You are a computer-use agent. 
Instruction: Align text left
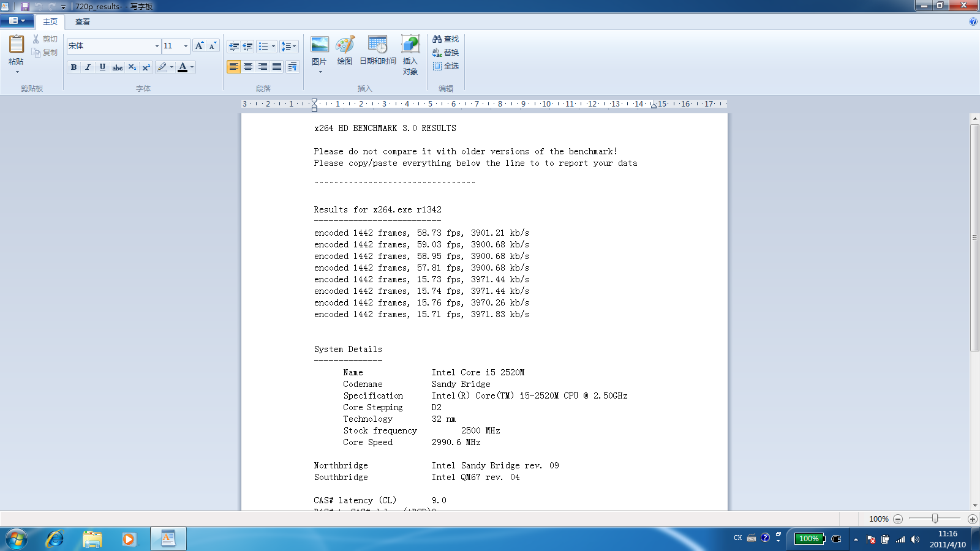click(x=233, y=67)
